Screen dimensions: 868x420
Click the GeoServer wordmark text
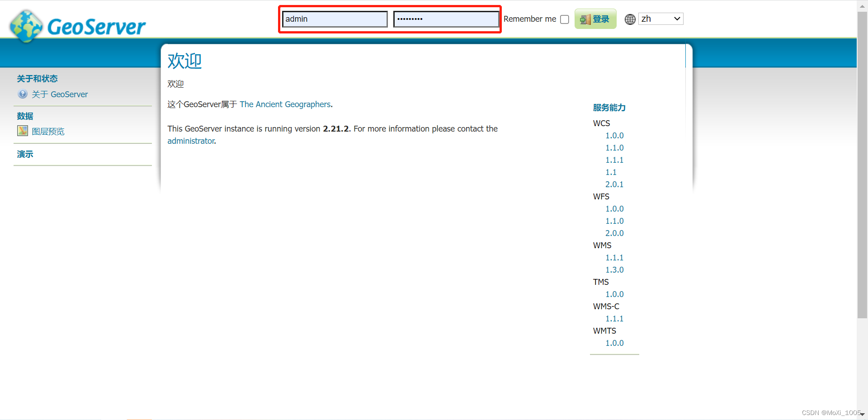tap(96, 27)
